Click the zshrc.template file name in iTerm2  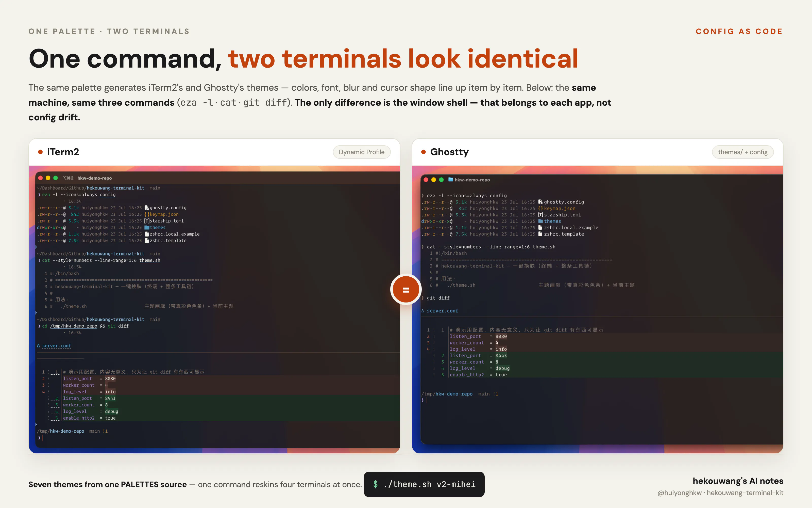coord(168,241)
